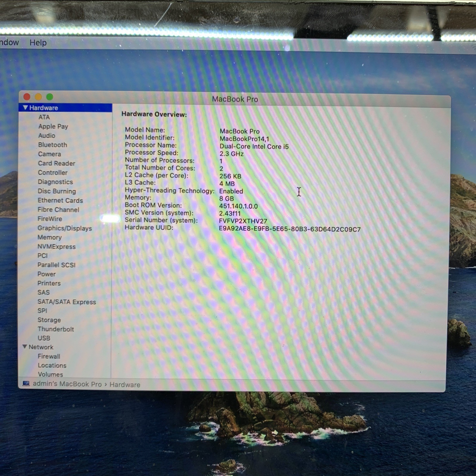Zoom the window with the green button
The image size is (476, 476).
tap(50, 97)
